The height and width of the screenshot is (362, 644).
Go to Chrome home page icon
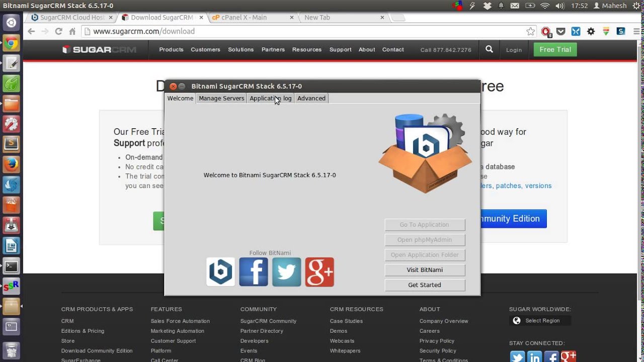point(72,31)
